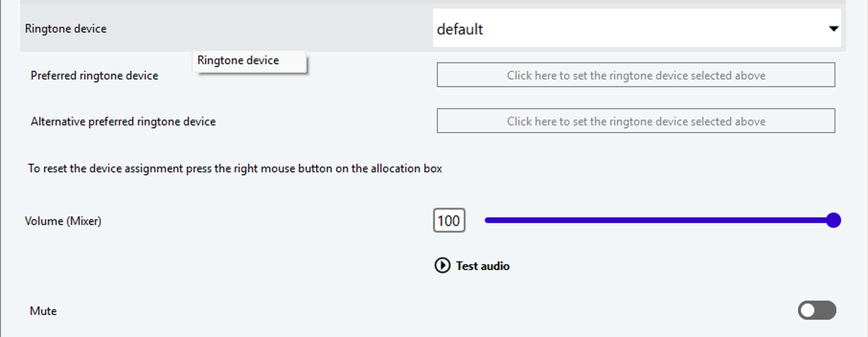
Task: Set the Preferred ringtone device allocation box
Action: click(635, 75)
